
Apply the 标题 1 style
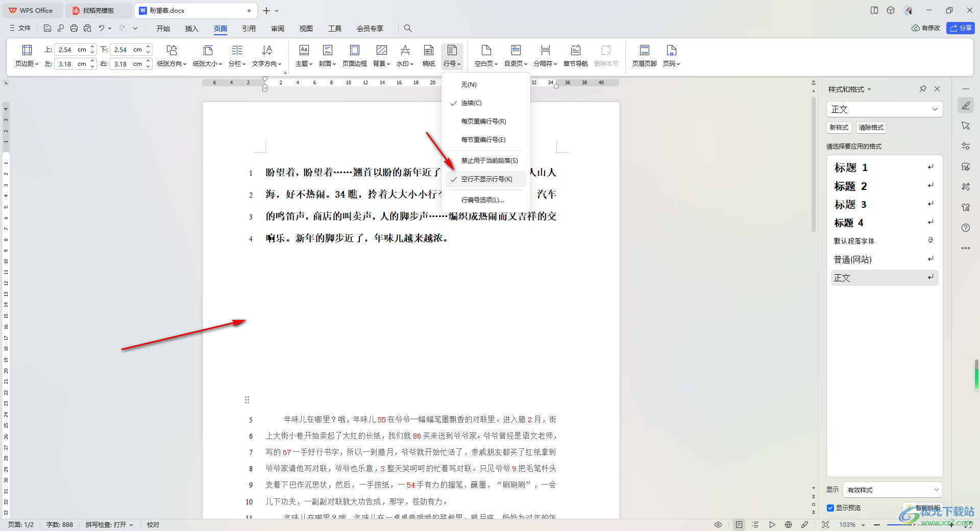[885, 167]
